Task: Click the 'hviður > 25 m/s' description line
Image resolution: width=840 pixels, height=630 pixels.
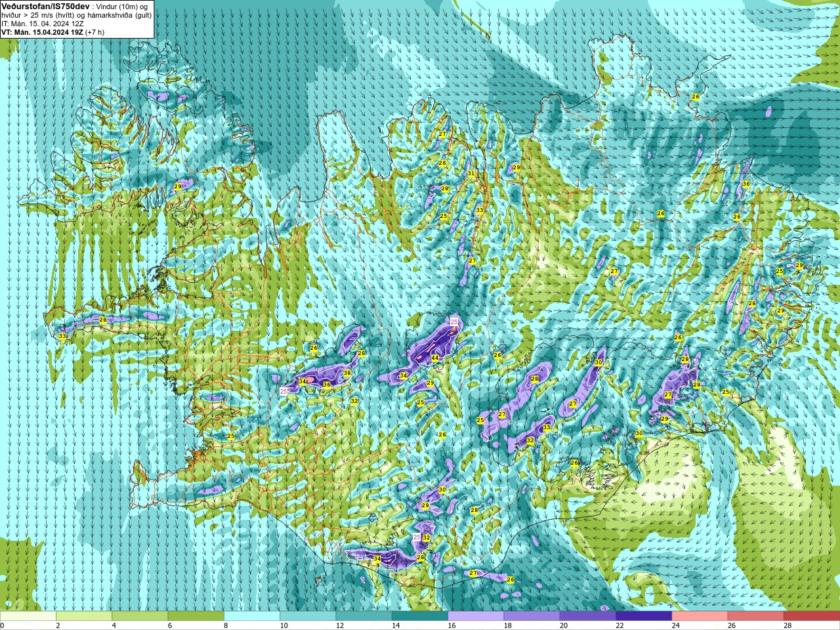Action: coord(76,15)
